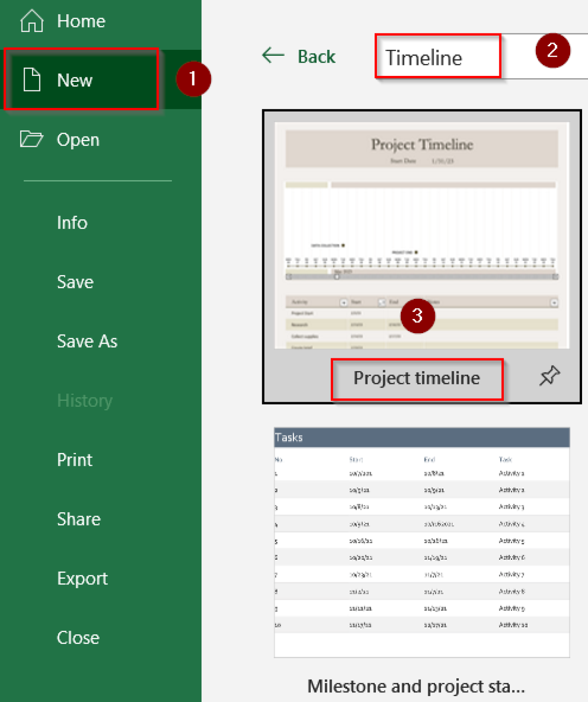Click the blank page icon beside New
This screenshot has height=702, width=588.
(x=32, y=80)
